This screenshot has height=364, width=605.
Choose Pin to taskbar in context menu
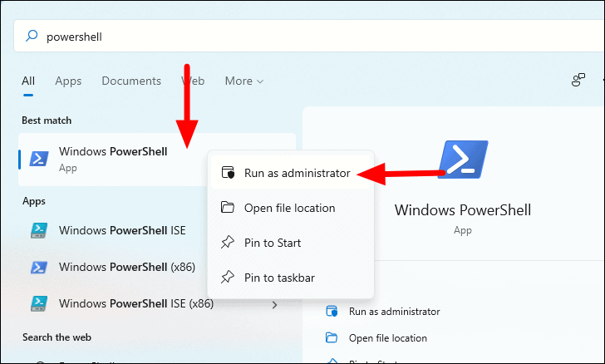coord(291,278)
